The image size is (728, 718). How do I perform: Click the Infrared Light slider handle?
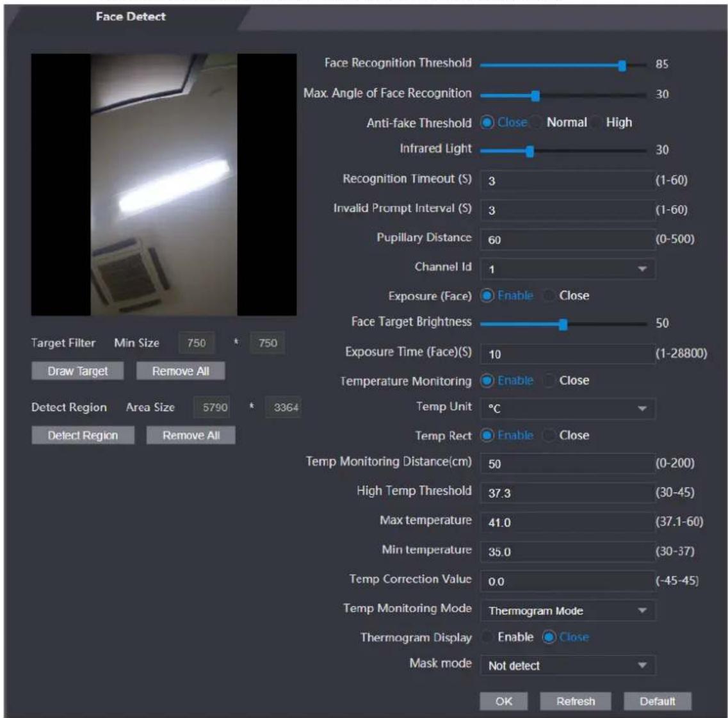point(530,151)
